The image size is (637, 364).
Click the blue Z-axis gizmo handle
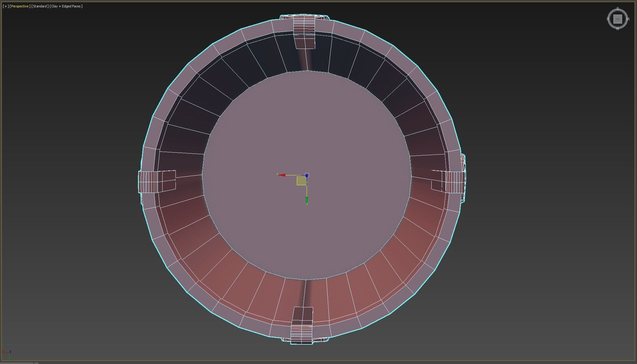click(x=307, y=175)
